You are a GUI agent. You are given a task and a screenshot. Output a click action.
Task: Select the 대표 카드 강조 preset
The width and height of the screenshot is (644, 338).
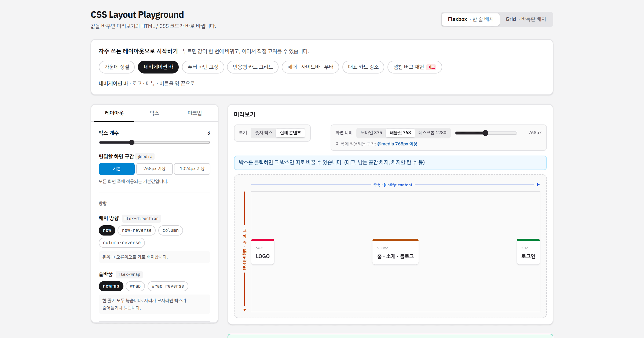pyautogui.click(x=363, y=67)
